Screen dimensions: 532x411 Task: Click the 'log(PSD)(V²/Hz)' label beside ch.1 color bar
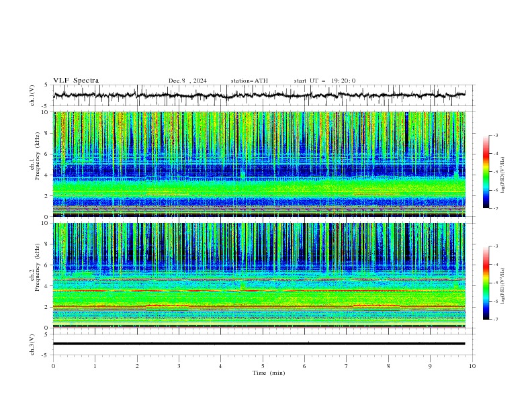pos(503,175)
